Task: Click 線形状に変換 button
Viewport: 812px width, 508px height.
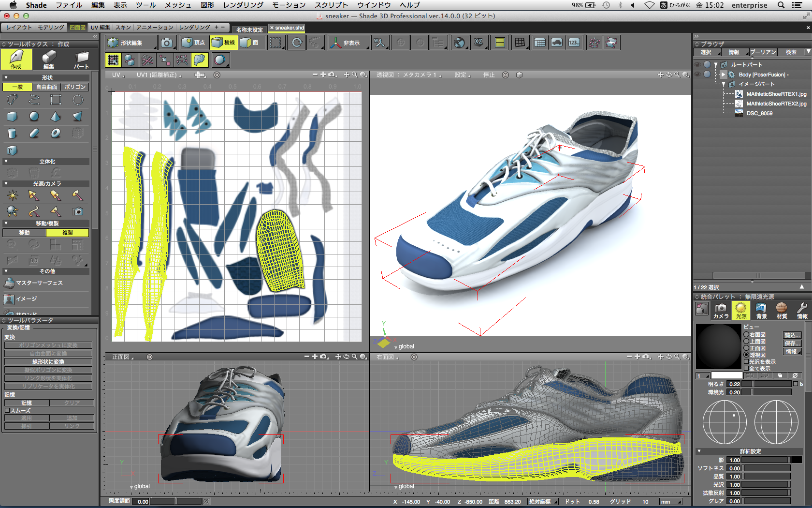Action: click(x=48, y=362)
